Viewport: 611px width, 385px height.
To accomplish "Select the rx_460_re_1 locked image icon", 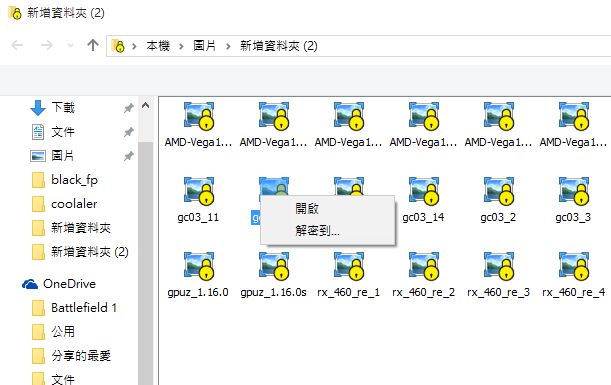I will coord(349,266).
